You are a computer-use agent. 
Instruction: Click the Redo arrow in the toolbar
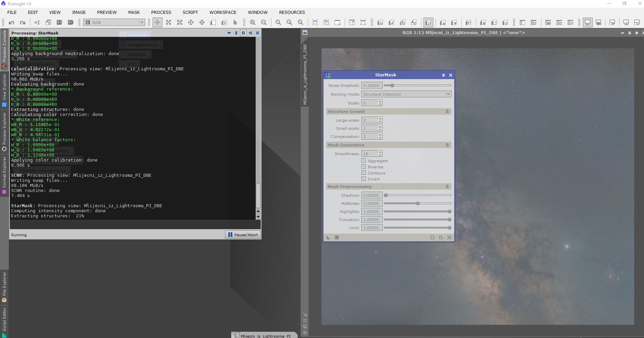coord(23,23)
